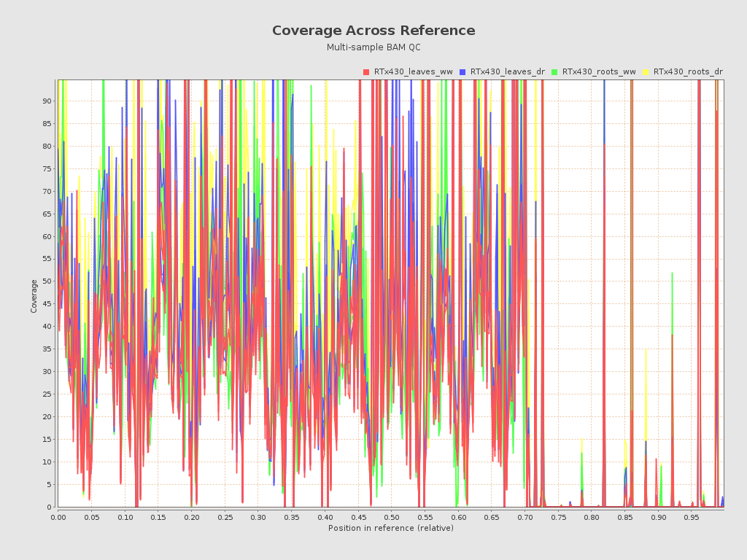Select the RTx430_roots_ww legend label

599,72
